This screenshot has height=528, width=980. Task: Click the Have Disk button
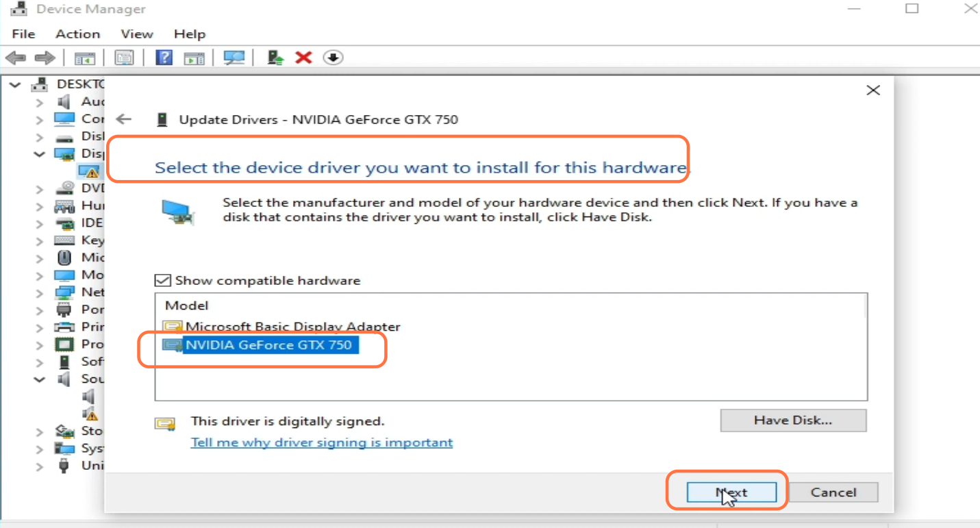click(793, 420)
